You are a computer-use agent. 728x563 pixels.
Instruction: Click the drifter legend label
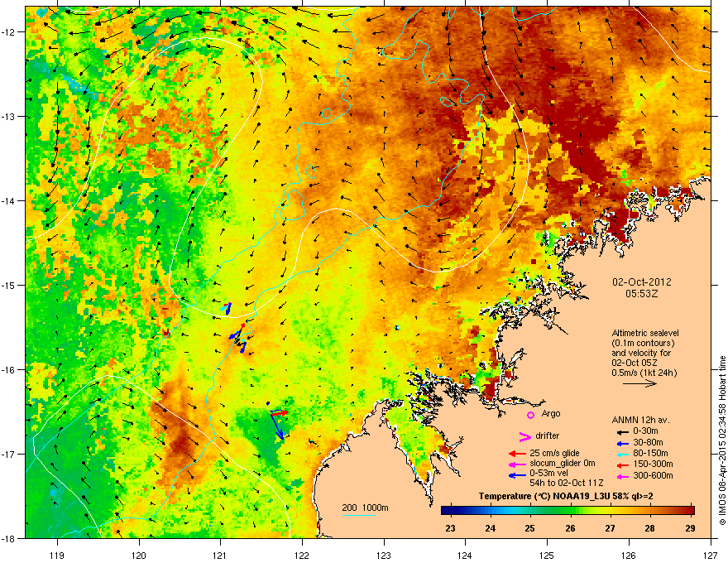click(548, 435)
